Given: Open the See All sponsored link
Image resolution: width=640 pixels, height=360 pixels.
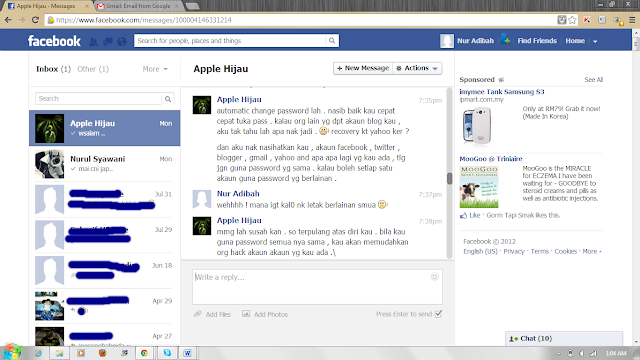Looking at the screenshot, I should [x=593, y=80].
